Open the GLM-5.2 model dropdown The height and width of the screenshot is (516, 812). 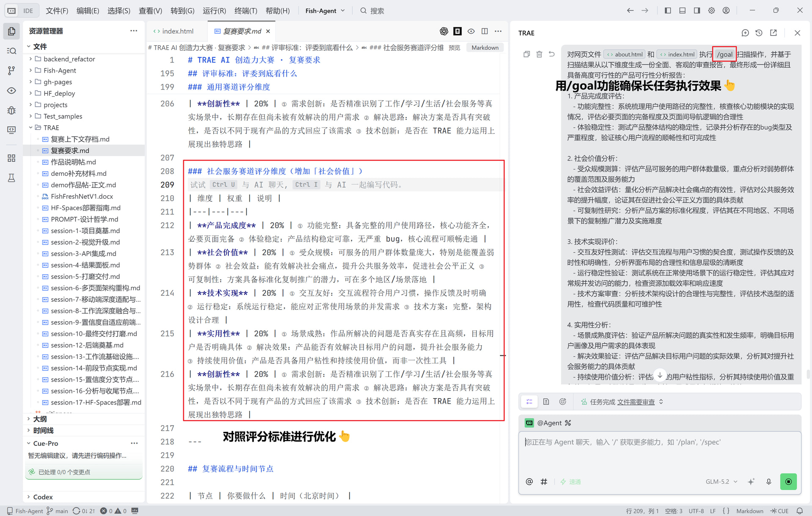point(721,482)
